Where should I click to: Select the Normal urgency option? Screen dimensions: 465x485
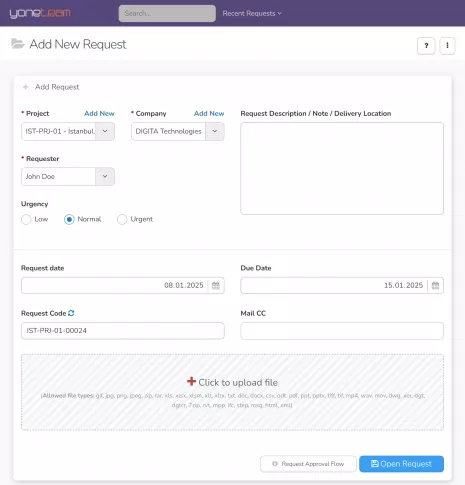[69, 219]
